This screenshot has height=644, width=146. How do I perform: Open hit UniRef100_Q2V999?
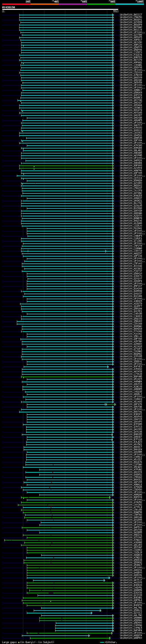(131, 22)
